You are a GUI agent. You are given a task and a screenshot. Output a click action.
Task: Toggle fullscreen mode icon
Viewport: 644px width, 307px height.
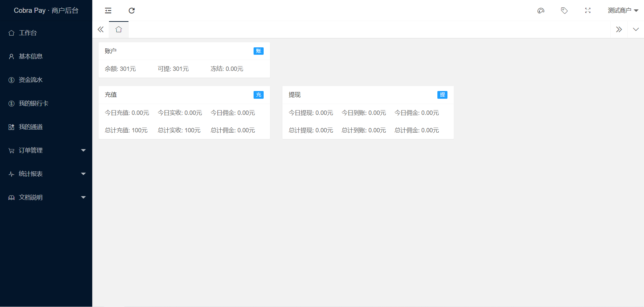coord(588,11)
